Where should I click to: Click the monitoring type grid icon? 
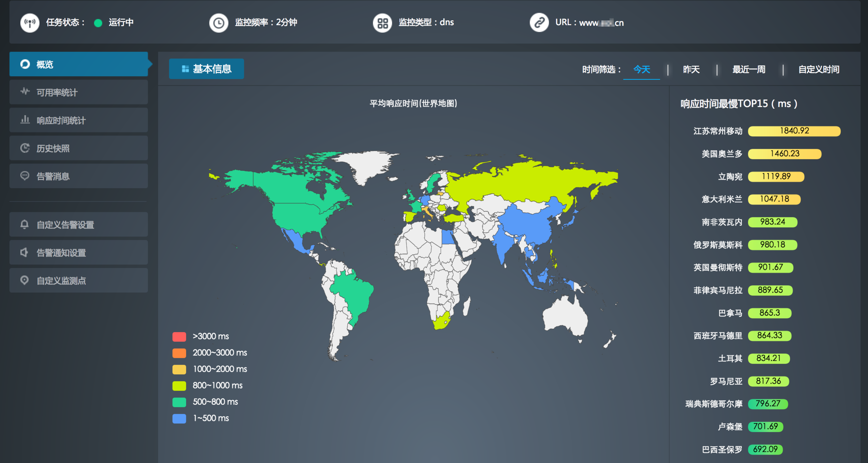coord(382,23)
